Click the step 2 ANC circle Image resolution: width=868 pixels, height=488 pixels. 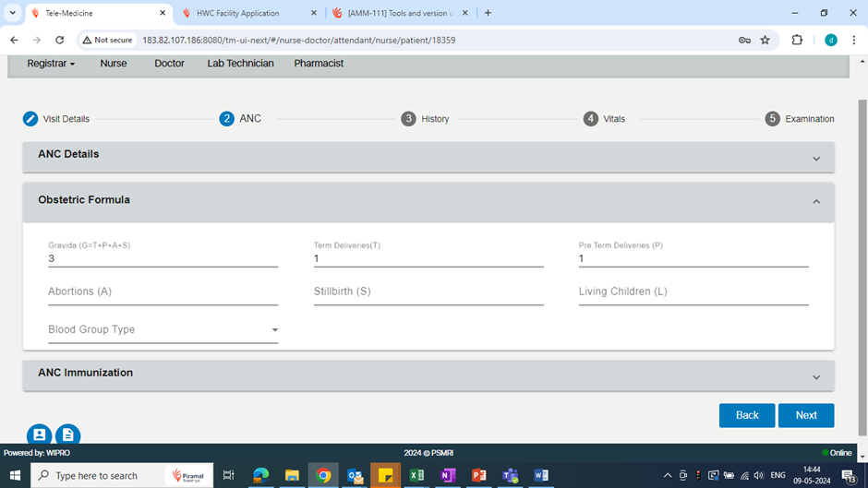point(226,118)
